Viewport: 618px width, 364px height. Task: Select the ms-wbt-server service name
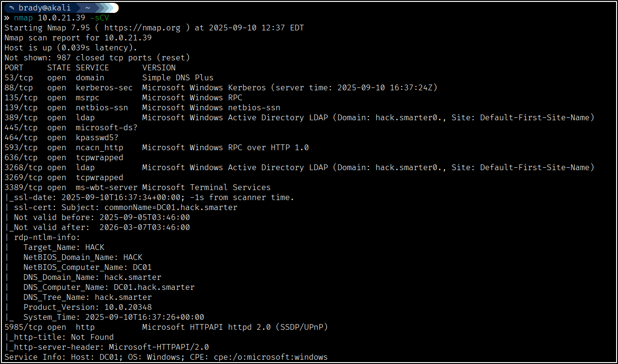click(107, 187)
